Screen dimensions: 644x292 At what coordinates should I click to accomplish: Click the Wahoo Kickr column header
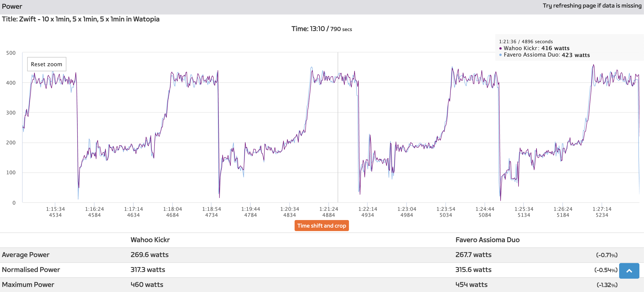[x=150, y=240]
